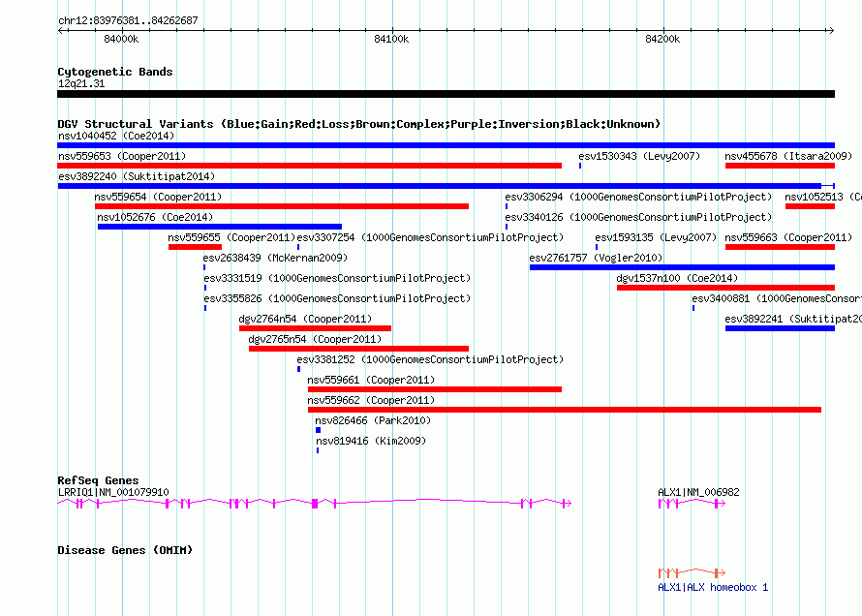Click the esv1593135 (Levy2007) label
This screenshot has height=616, width=862.
pyautogui.click(x=656, y=237)
